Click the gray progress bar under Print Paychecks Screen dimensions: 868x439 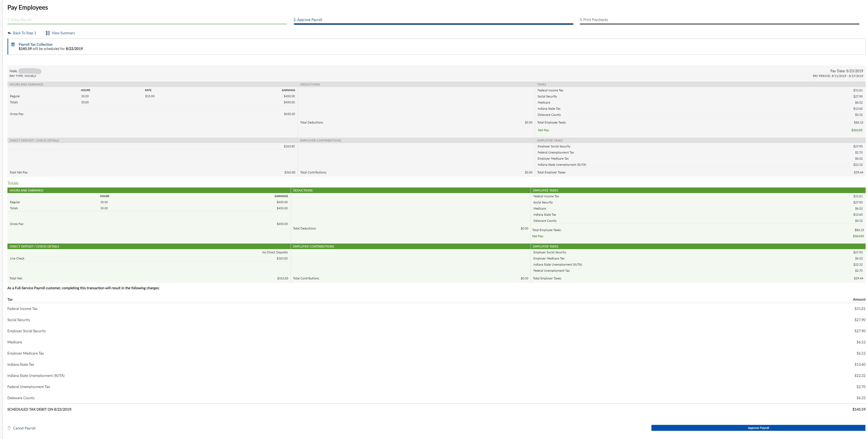[x=719, y=24]
